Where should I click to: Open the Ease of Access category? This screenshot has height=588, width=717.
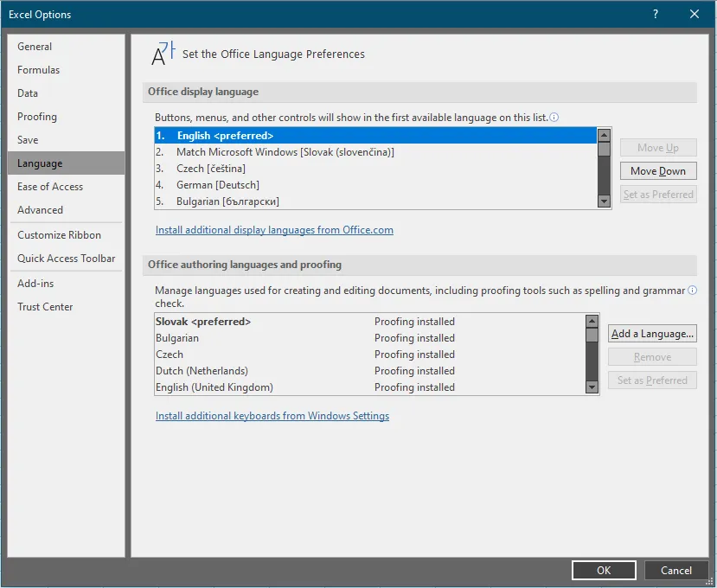point(66,187)
